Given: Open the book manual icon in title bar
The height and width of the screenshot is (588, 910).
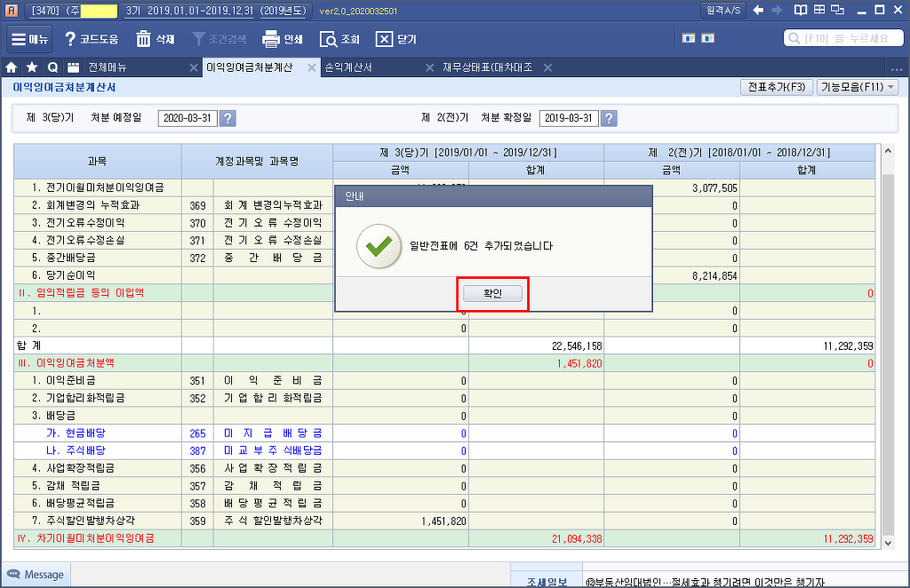Looking at the screenshot, I should click(801, 10).
